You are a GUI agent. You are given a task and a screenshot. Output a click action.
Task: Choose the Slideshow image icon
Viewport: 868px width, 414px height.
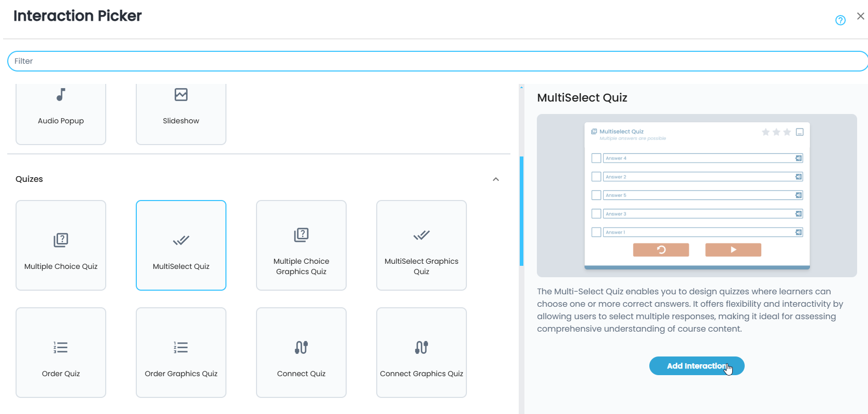pyautogui.click(x=181, y=95)
